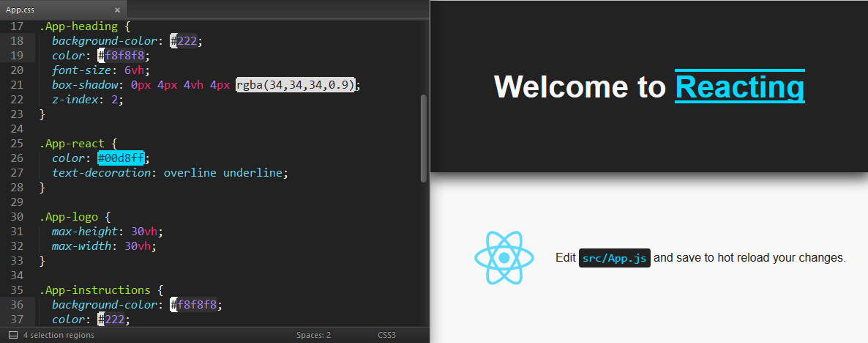Click the #f8f8f8 color on line 36
868x343 pixels.
[x=194, y=304]
